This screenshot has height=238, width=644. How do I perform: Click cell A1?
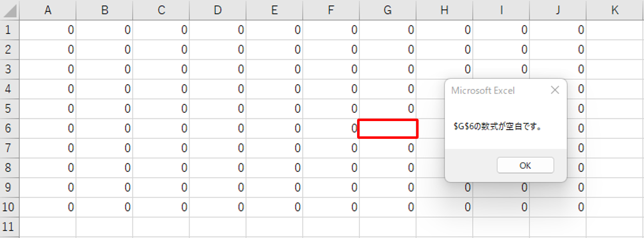tap(48, 30)
